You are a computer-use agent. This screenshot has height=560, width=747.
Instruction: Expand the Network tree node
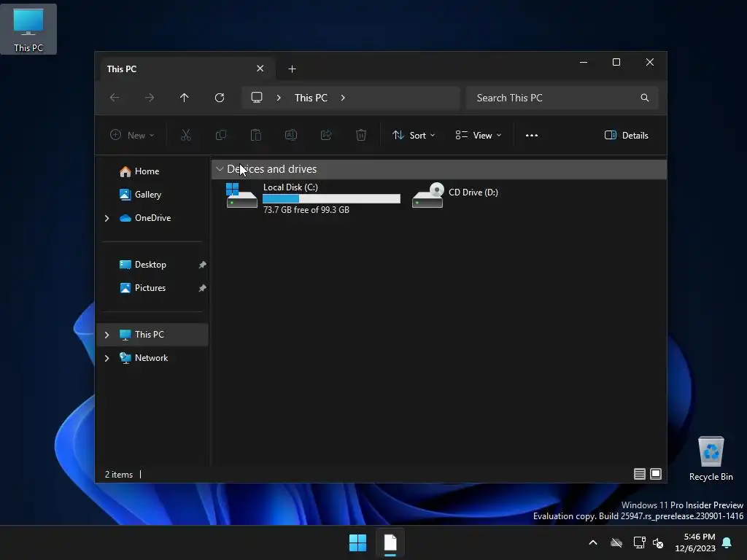click(x=107, y=358)
